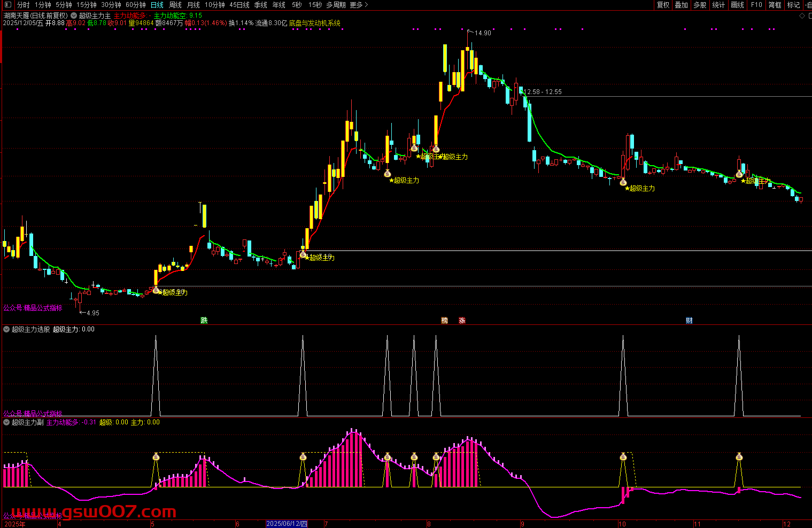The width and height of the screenshot is (812, 528).
Task: Click the money bag icon at October signal
Action: [x=623, y=182]
